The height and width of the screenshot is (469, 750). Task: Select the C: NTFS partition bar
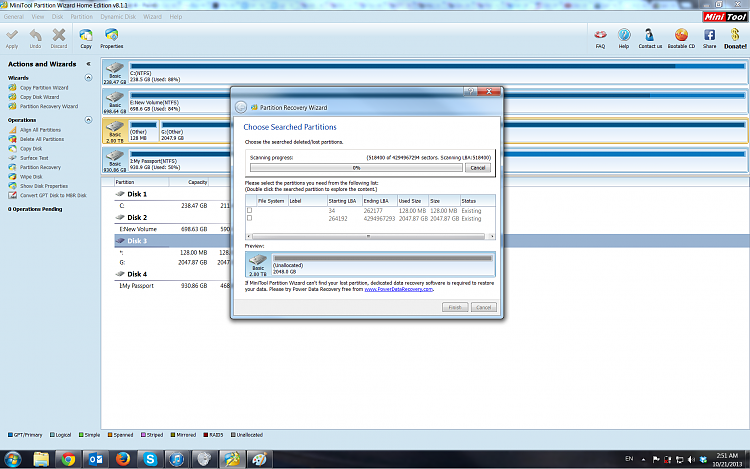pyautogui.click(x=437, y=72)
